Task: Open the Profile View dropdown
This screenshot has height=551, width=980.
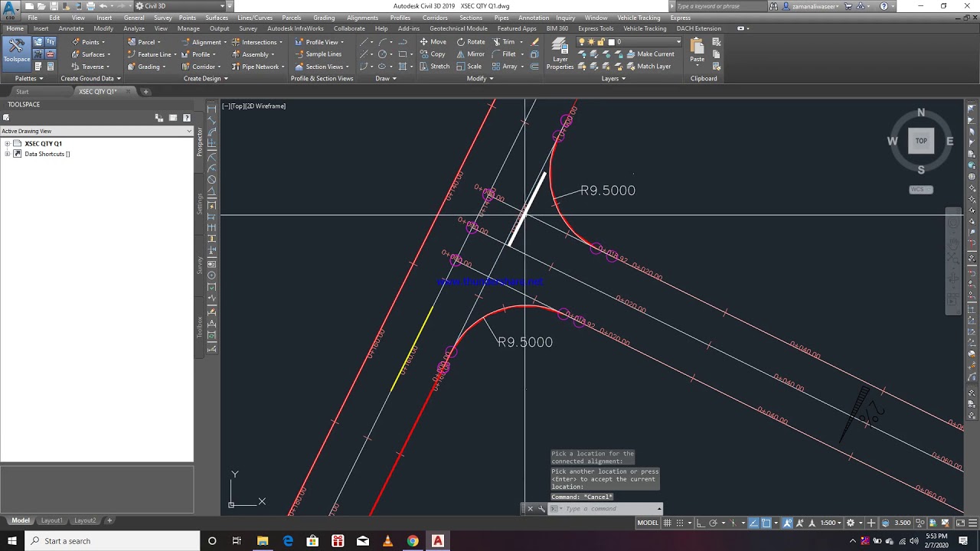Action: 319,42
